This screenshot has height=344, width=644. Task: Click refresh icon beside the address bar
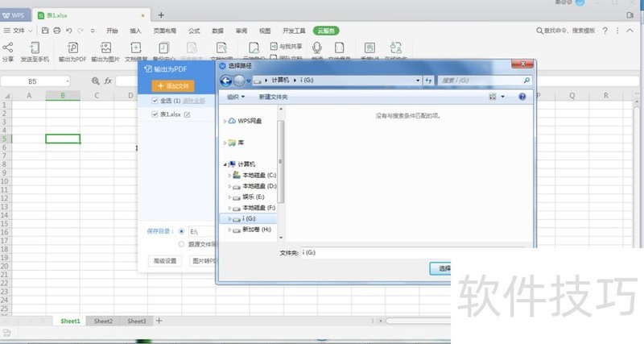coord(428,80)
